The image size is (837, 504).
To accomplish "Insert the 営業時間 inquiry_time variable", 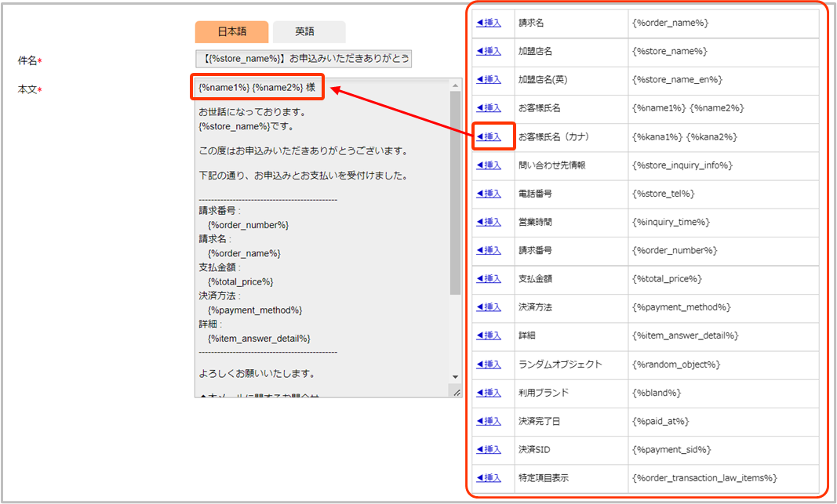I will click(x=489, y=222).
